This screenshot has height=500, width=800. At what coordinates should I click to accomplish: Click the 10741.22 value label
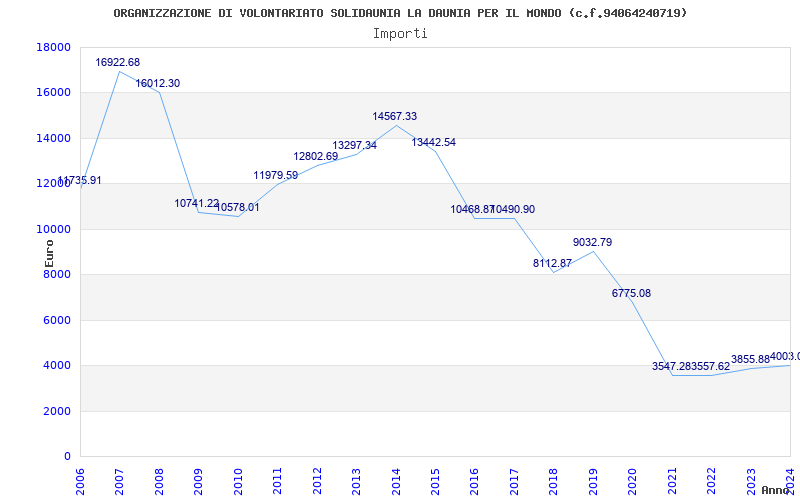click(196, 204)
